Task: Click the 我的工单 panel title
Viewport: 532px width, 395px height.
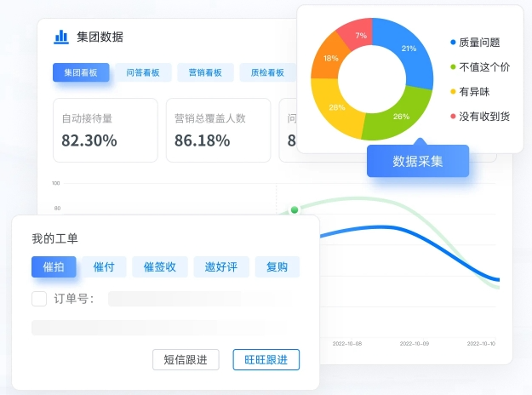Action: click(55, 238)
